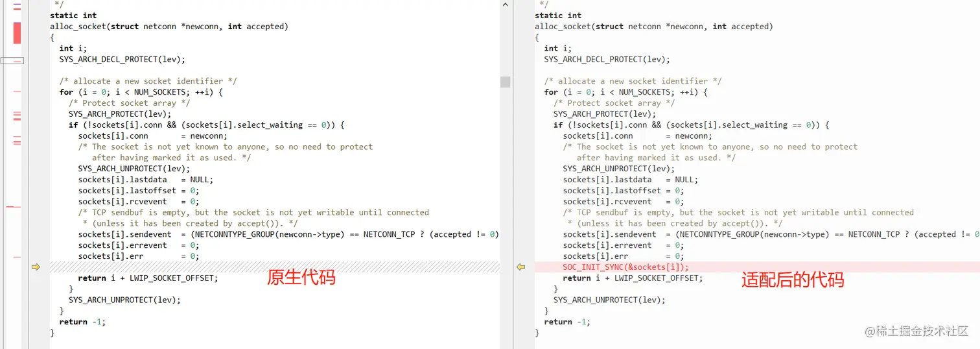This screenshot has width=980, height=349.
Task: Click 'return -1;' in the right pane
Action: [567, 322]
